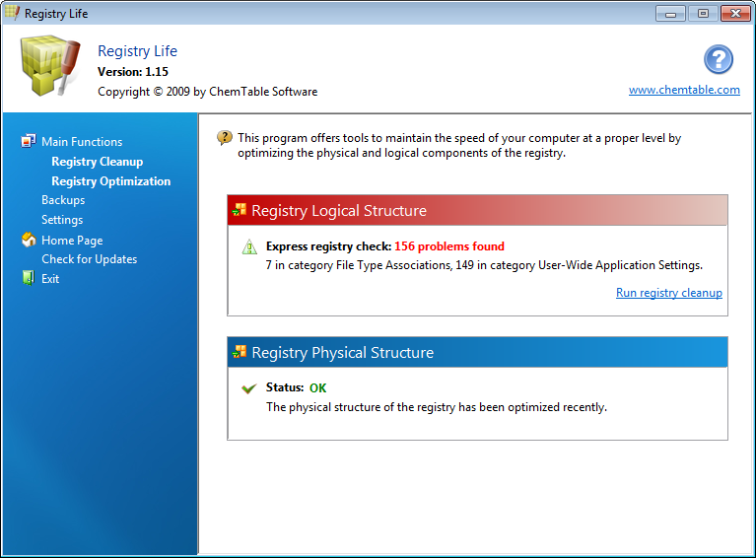Click the Home Page house icon
756x558 pixels.
(29, 240)
